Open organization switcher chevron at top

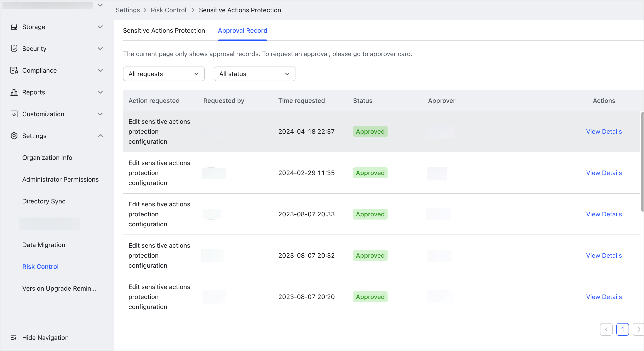click(x=100, y=5)
